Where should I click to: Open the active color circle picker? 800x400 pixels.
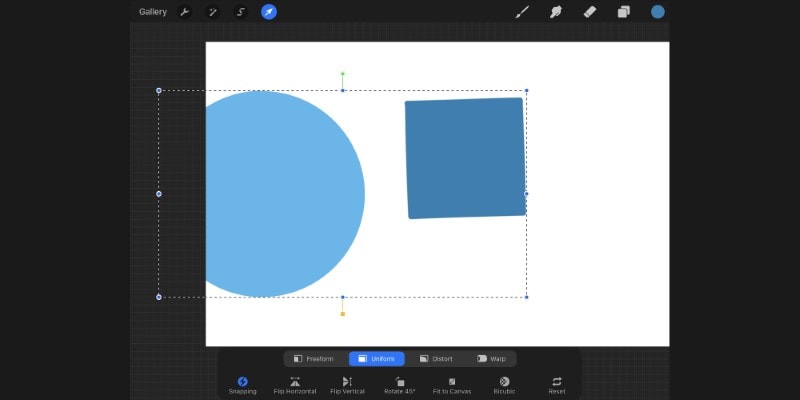coord(658,12)
